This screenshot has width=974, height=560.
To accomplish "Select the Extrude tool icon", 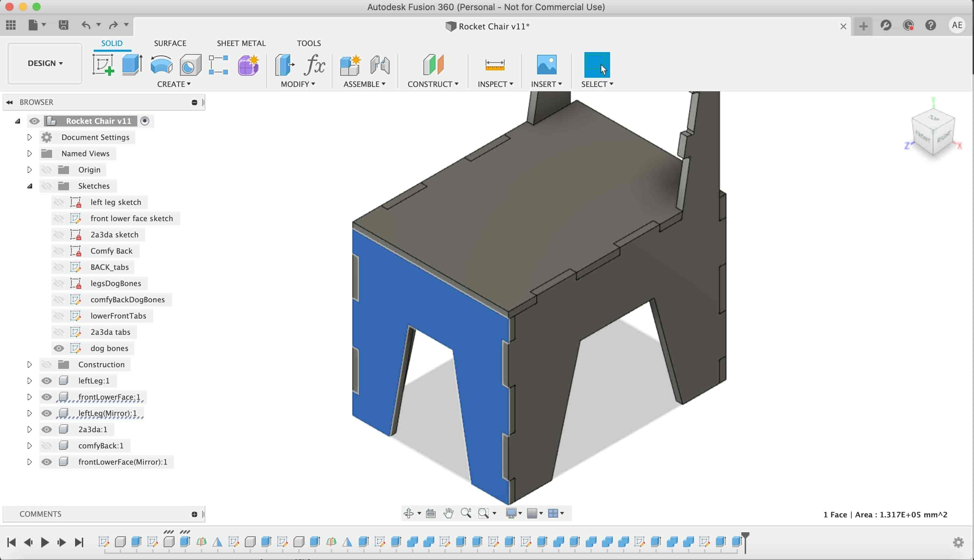I will point(132,65).
